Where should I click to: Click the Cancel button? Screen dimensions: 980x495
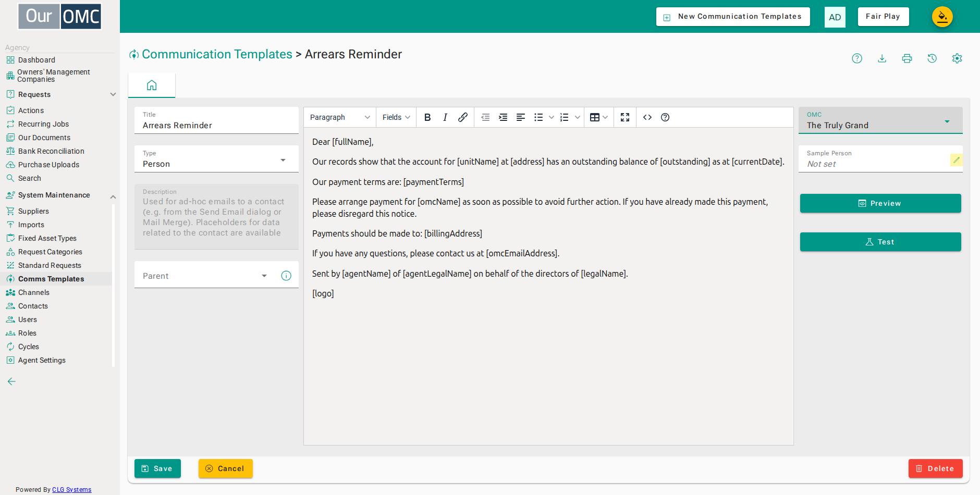click(226, 468)
